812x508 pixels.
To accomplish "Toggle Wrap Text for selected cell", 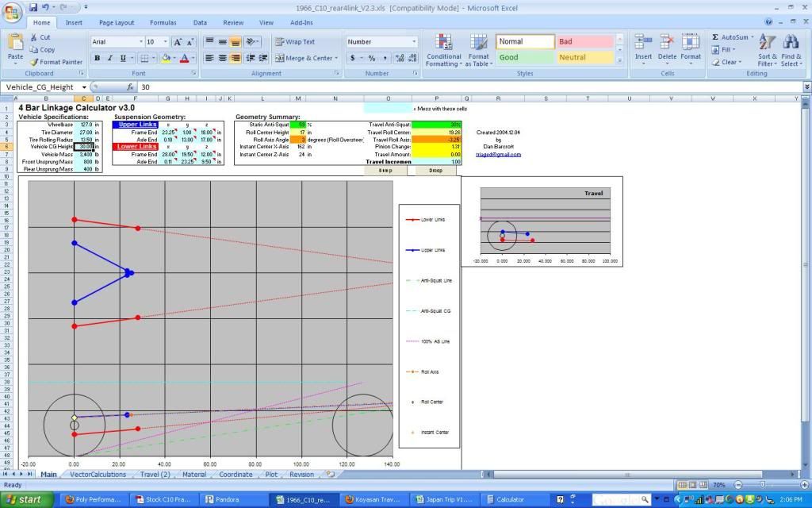I will click(294, 42).
